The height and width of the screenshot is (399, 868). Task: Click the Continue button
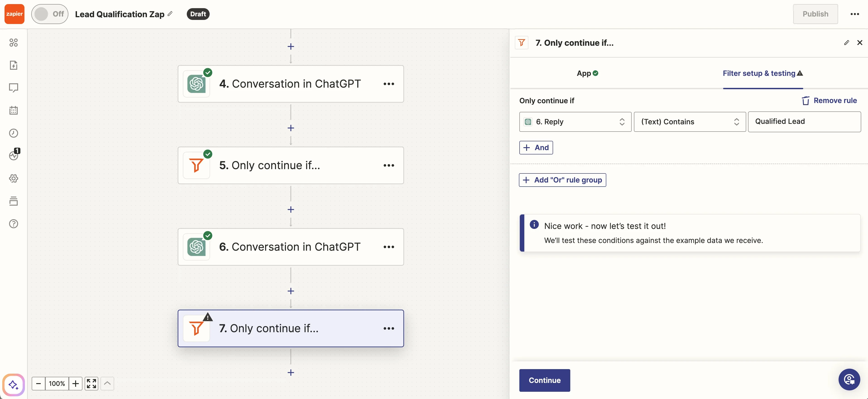click(x=544, y=380)
